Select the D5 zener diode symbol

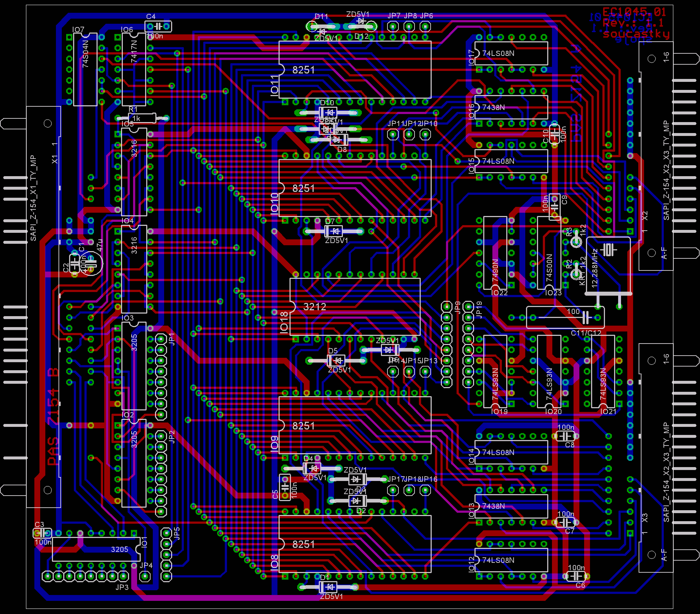(x=336, y=361)
